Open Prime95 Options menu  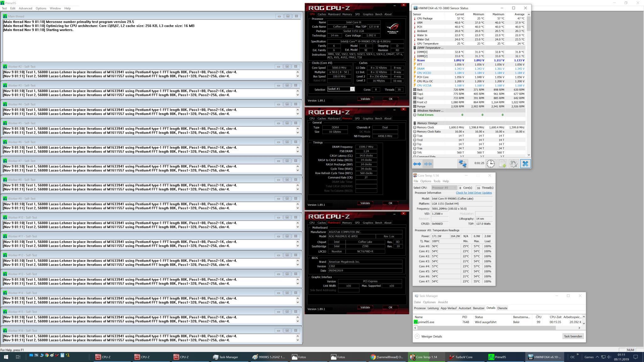pyautogui.click(x=41, y=8)
